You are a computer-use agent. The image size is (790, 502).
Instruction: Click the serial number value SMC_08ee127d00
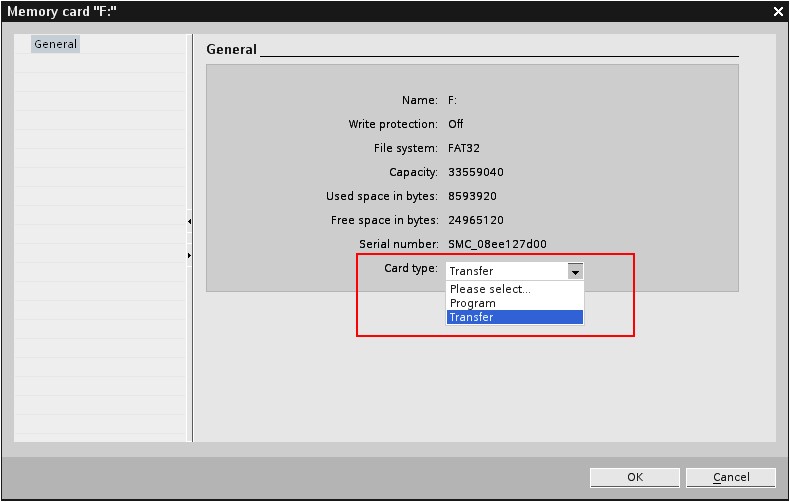click(497, 244)
